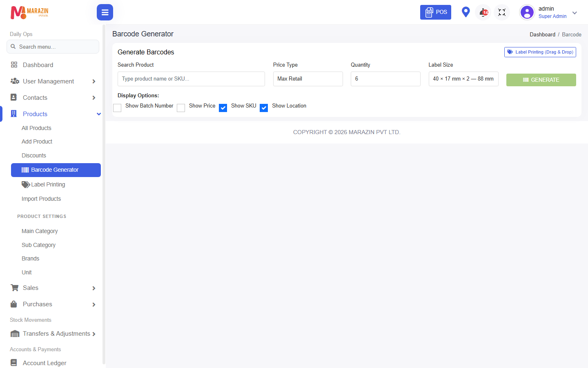Image resolution: width=588 pixels, height=368 pixels.
Task: Click the Contacts address book icon
Action: (14, 97)
